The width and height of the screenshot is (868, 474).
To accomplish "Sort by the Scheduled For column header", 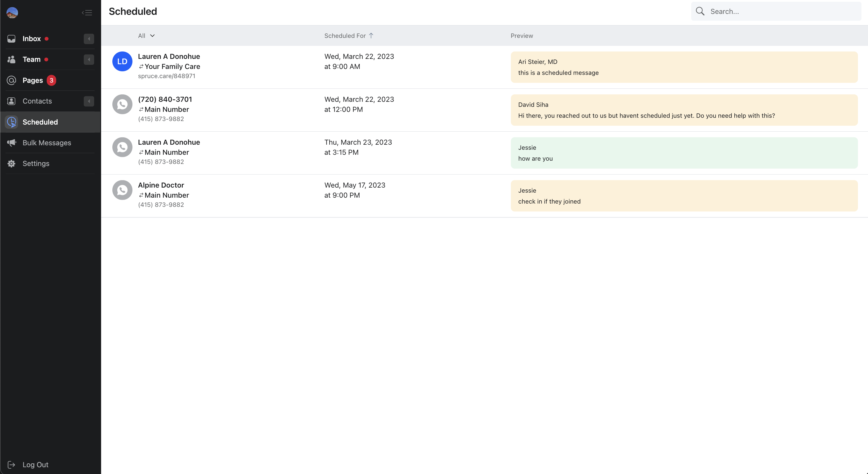I will (345, 36).
